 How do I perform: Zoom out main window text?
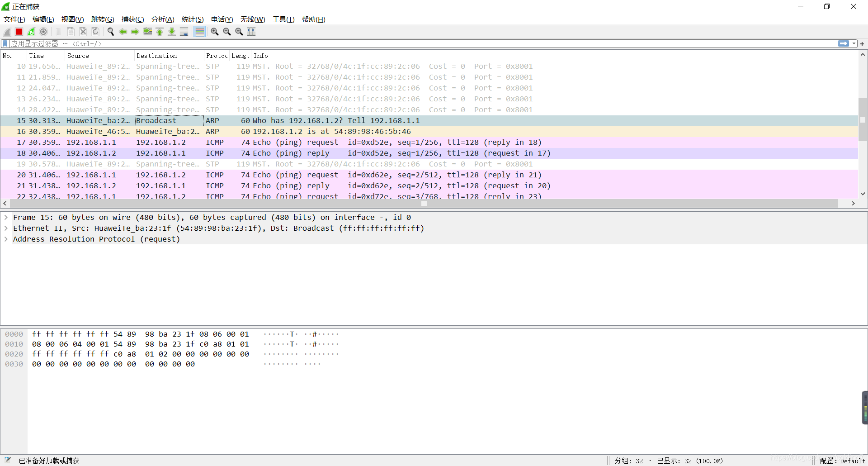click(x=227, y=32)
